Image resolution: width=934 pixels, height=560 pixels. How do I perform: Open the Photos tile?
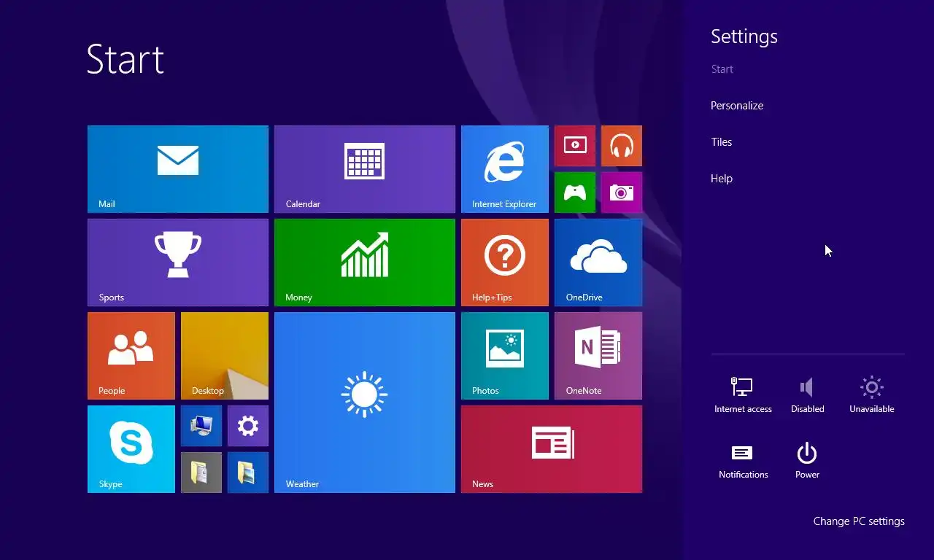coord(505,356)
